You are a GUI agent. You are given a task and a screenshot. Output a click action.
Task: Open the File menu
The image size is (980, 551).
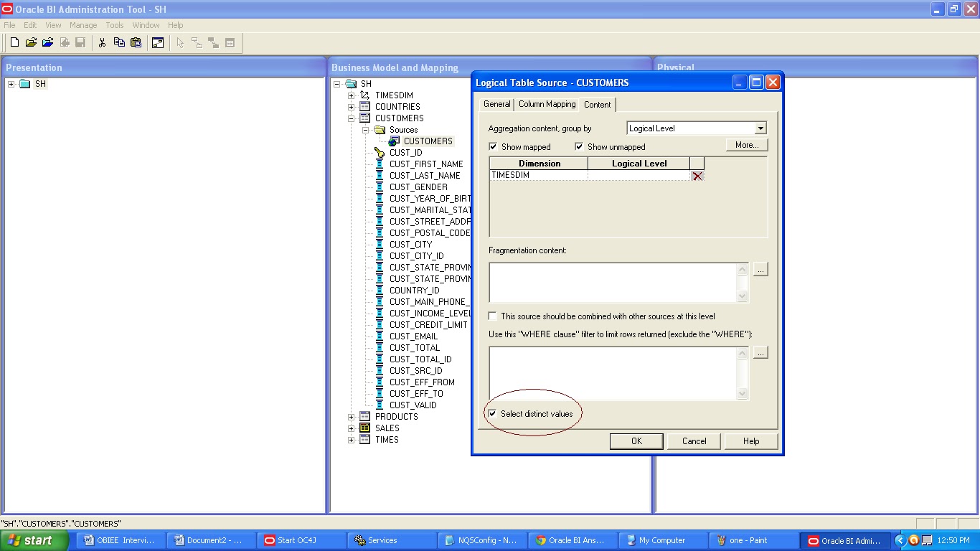tap(9, 25)
